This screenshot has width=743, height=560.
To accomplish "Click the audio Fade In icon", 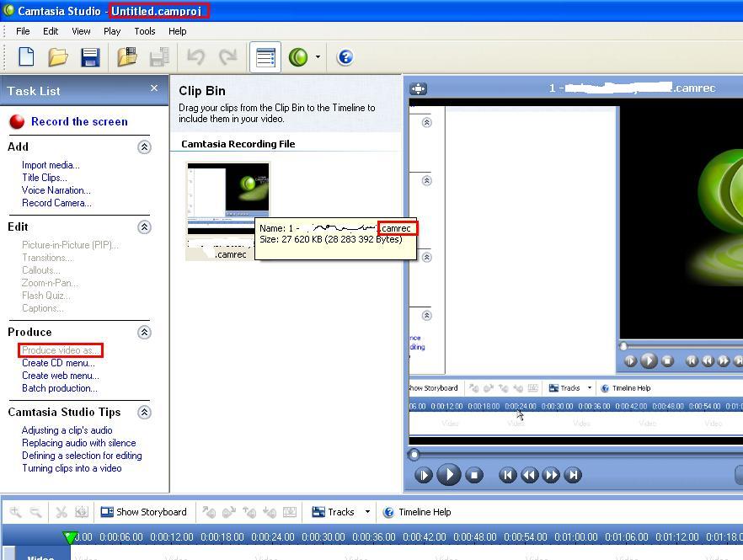I will click(x=209, y=512).
